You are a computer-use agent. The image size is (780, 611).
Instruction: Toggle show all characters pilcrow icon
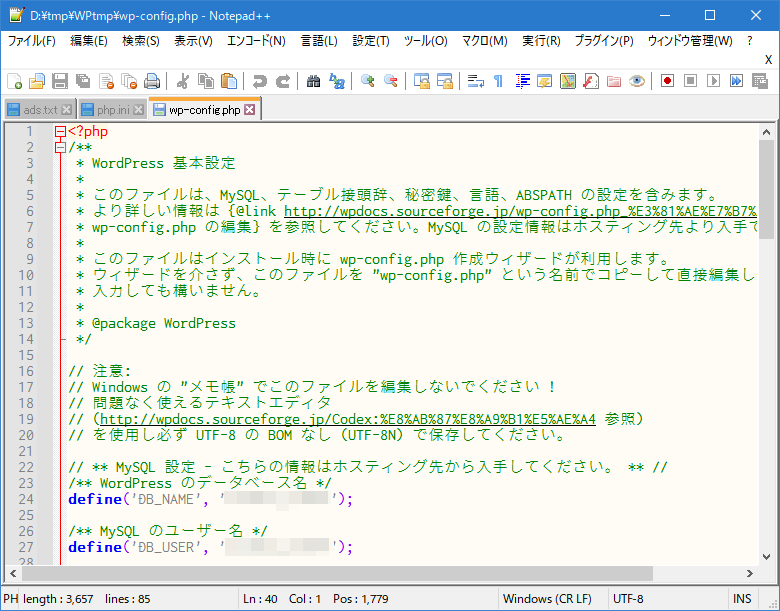click(498, 81)
